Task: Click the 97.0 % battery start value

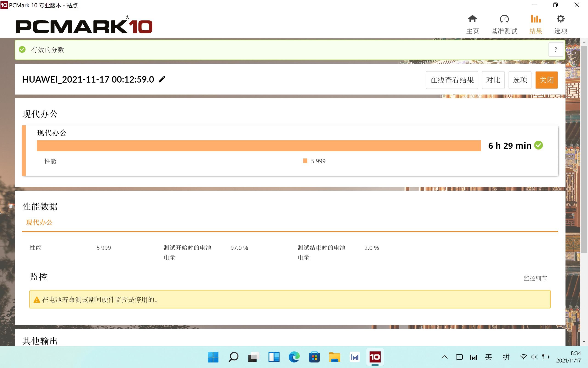Action: tap(239, 248)
